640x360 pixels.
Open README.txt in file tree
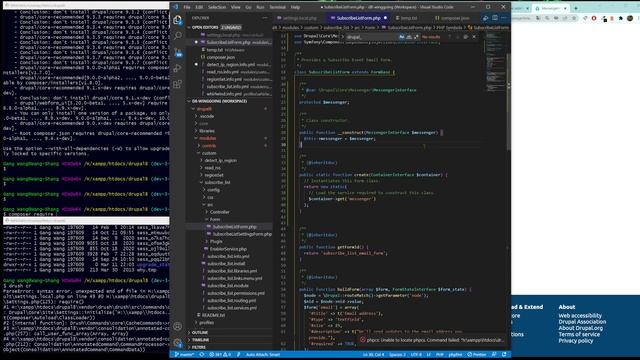tap(213, 315)
